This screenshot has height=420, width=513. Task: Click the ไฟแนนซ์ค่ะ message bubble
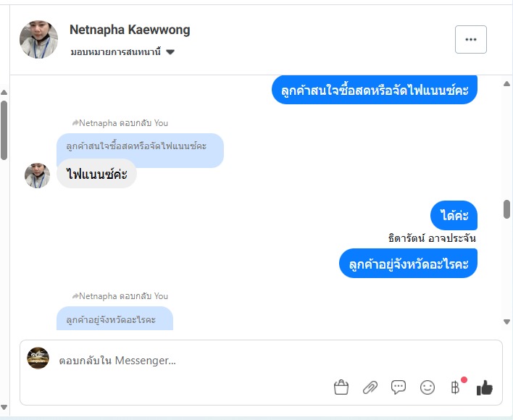[x=96, y=174]
